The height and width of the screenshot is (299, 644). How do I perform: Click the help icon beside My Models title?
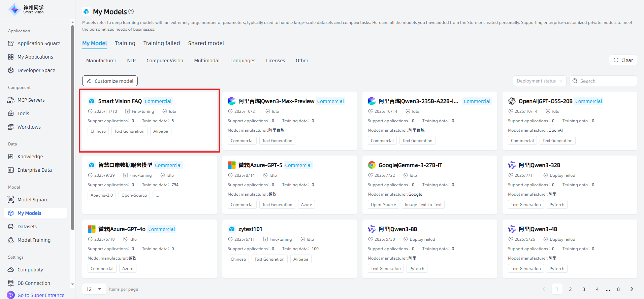[131, 11]
